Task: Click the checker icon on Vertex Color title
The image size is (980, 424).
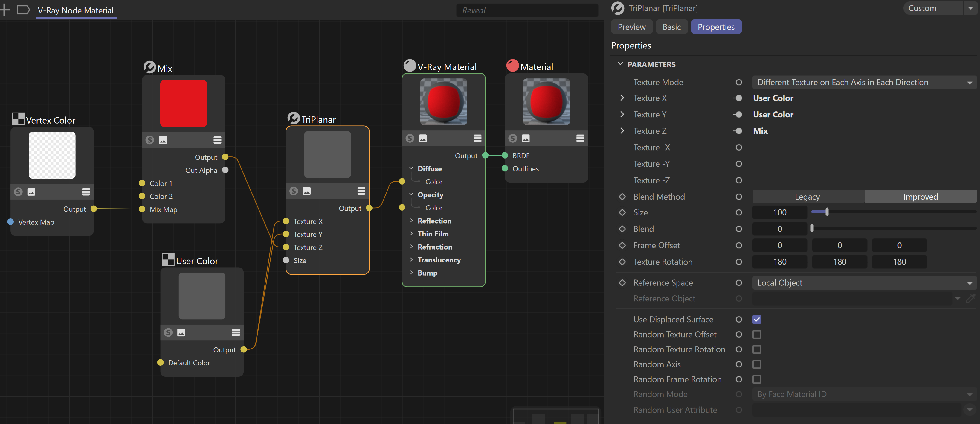Action: 18,119
